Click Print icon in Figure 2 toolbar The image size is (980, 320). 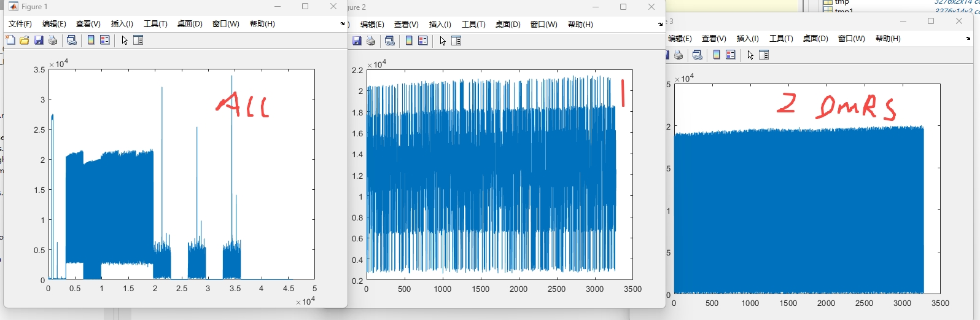[371, 41]
